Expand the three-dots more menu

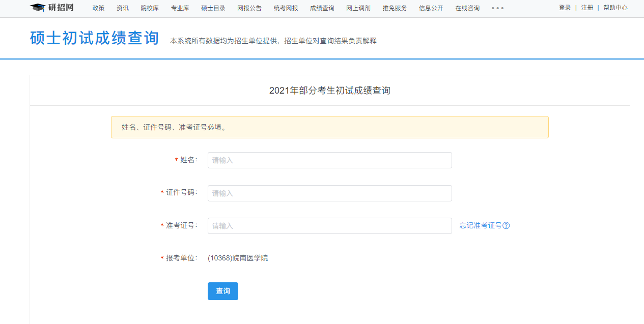click(497, 8)
